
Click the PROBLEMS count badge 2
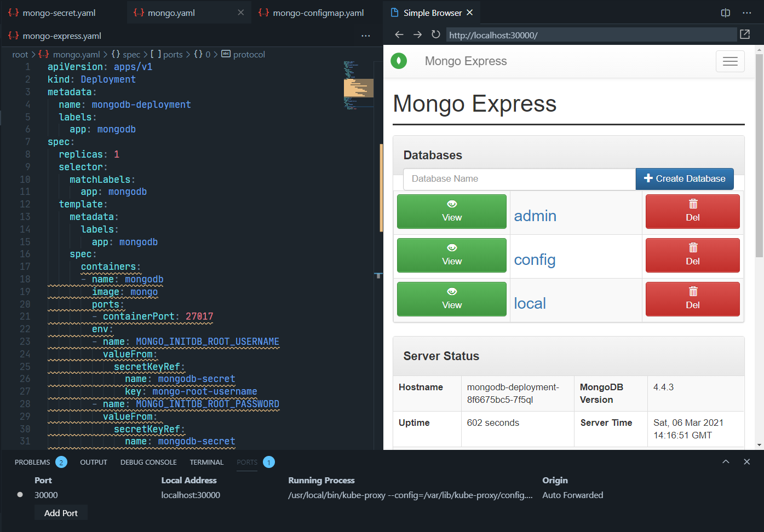pos(61,462)
